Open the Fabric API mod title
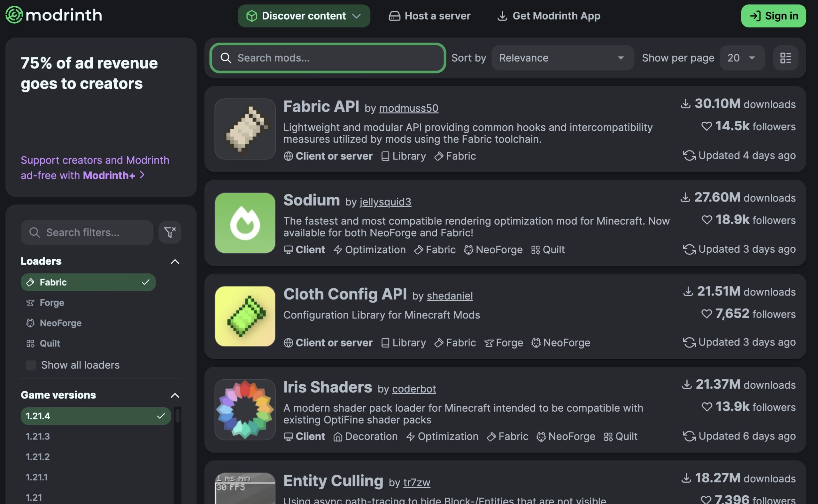 tap(321, 106)
